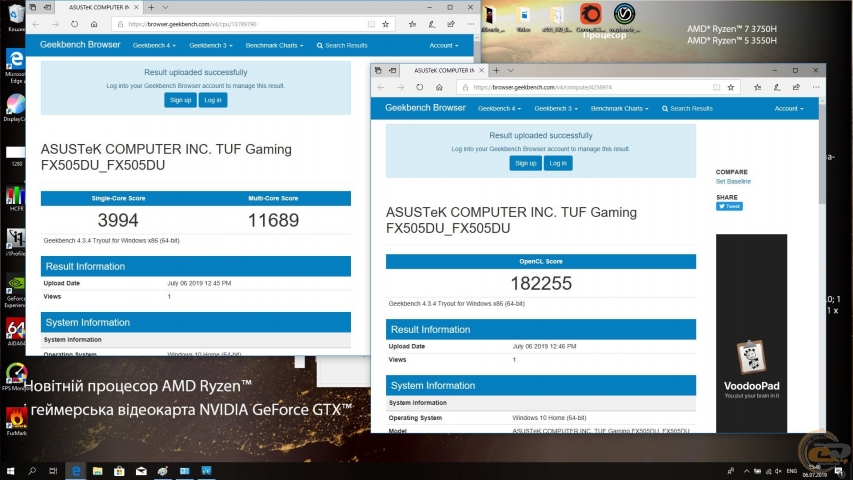Open Search Results in left window

pyautogui.click(x=342, y=46)
